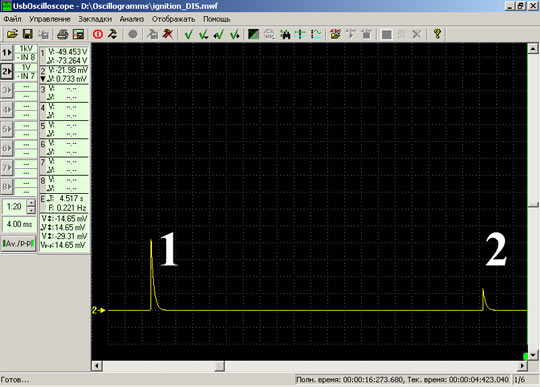The width and height of the screenshot is (540, 387).
Task: Open the 4.00 ms time base field
Action: pos(19,224)
